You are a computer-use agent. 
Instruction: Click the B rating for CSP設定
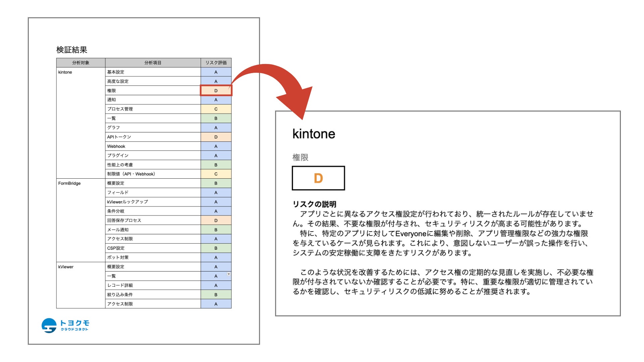tap(216, 248)
